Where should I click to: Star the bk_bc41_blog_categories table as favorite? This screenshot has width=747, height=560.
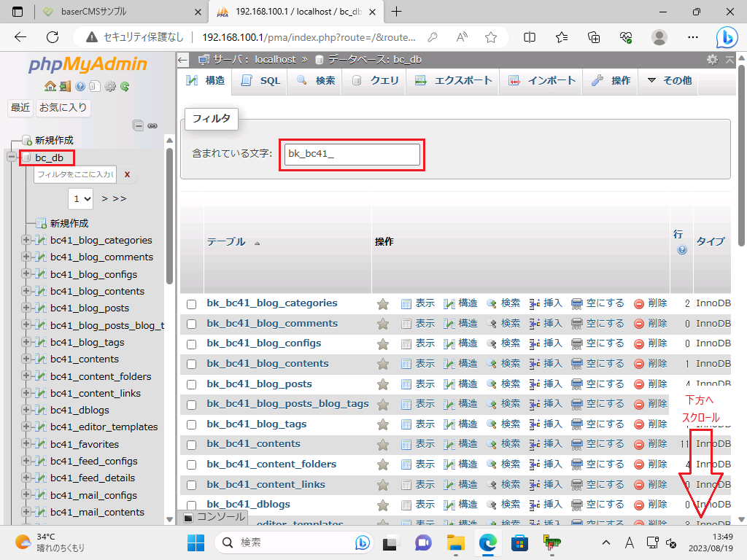[x=383, y=303]
